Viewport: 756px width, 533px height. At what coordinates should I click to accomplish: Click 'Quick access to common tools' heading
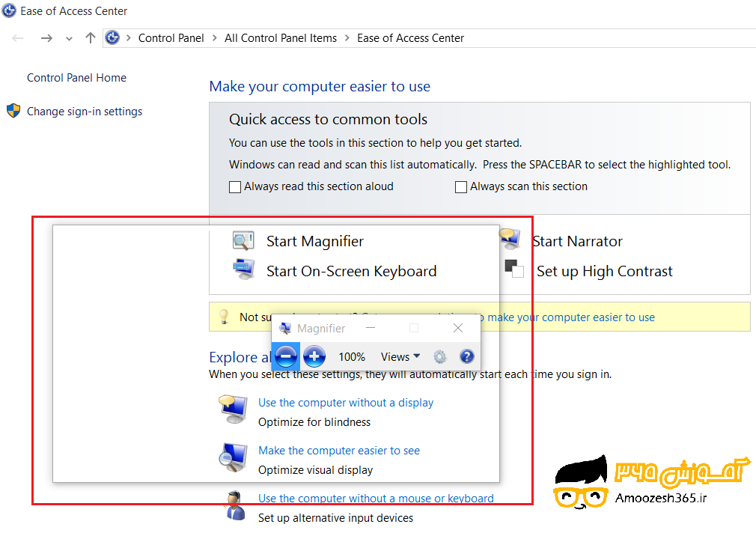pos(329,119)
